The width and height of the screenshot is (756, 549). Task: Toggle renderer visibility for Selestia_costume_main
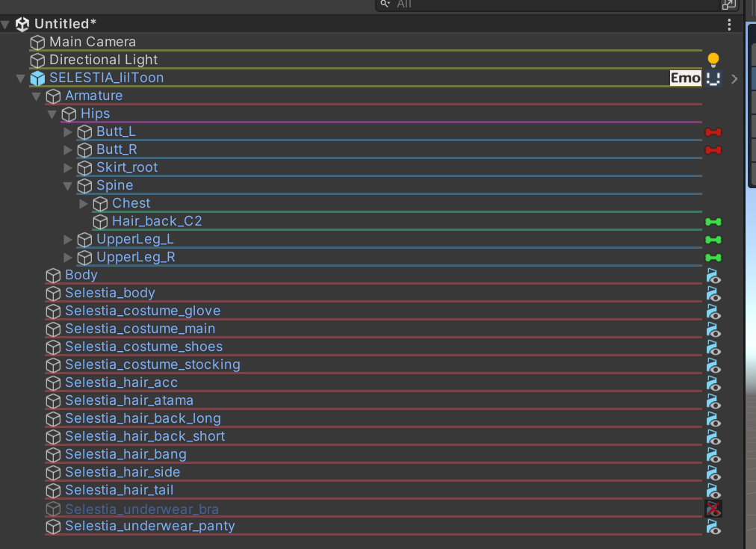[x=713, y=329]
